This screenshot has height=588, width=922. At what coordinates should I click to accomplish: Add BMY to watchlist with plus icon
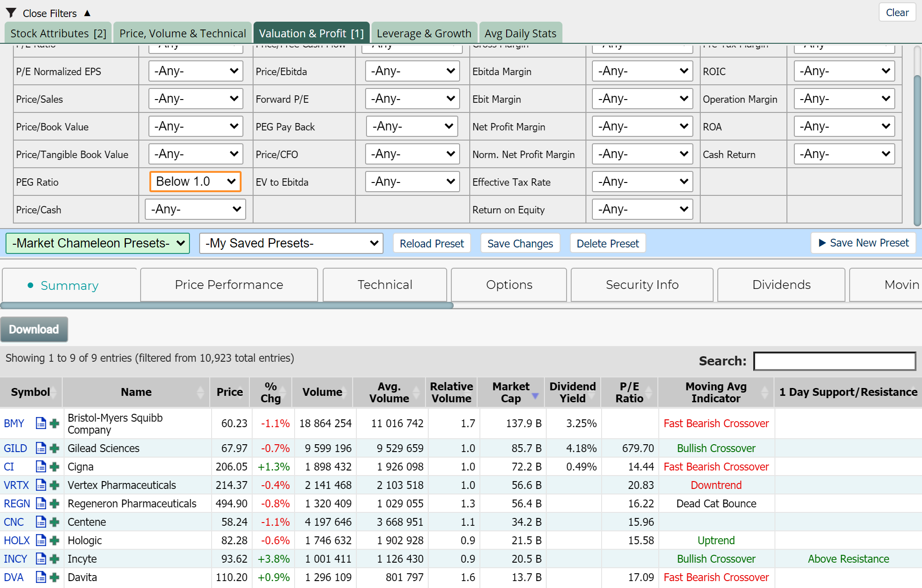[54, 423]
